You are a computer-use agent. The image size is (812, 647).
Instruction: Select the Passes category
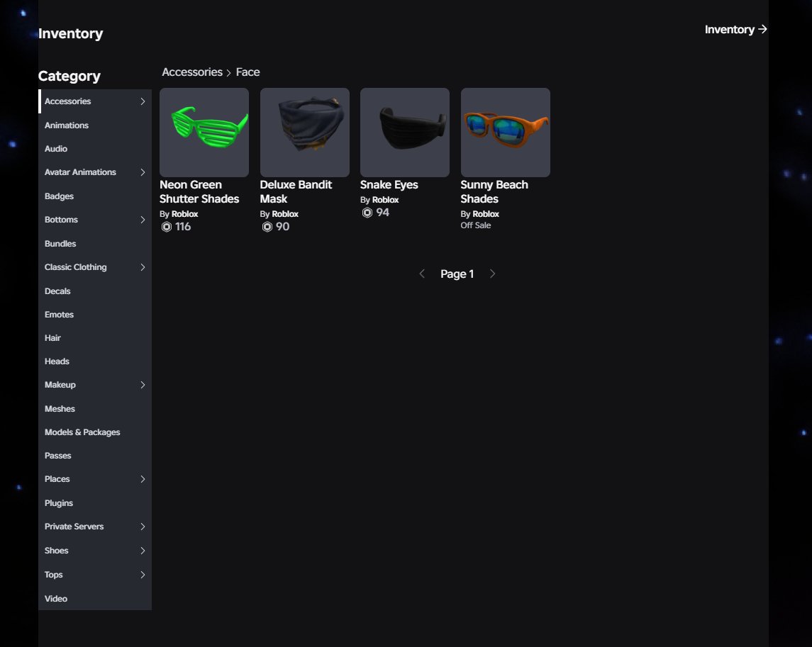point(95,456)
